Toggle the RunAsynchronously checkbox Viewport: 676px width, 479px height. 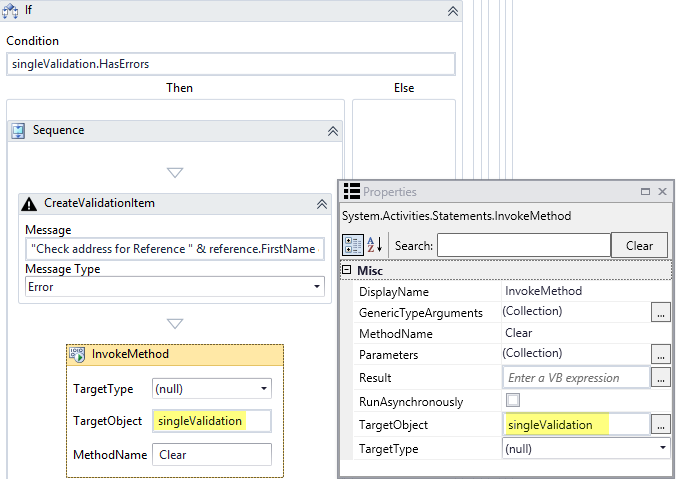coord(513,401)
